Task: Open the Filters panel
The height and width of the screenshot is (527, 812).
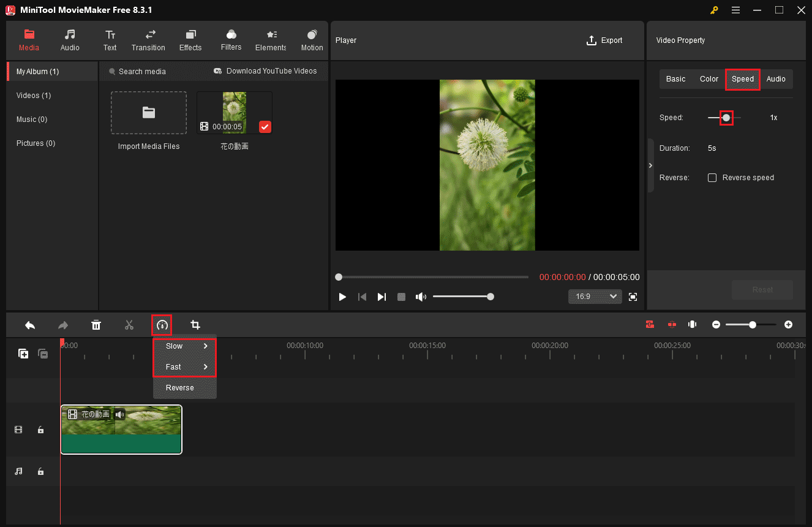Action: 231,40
